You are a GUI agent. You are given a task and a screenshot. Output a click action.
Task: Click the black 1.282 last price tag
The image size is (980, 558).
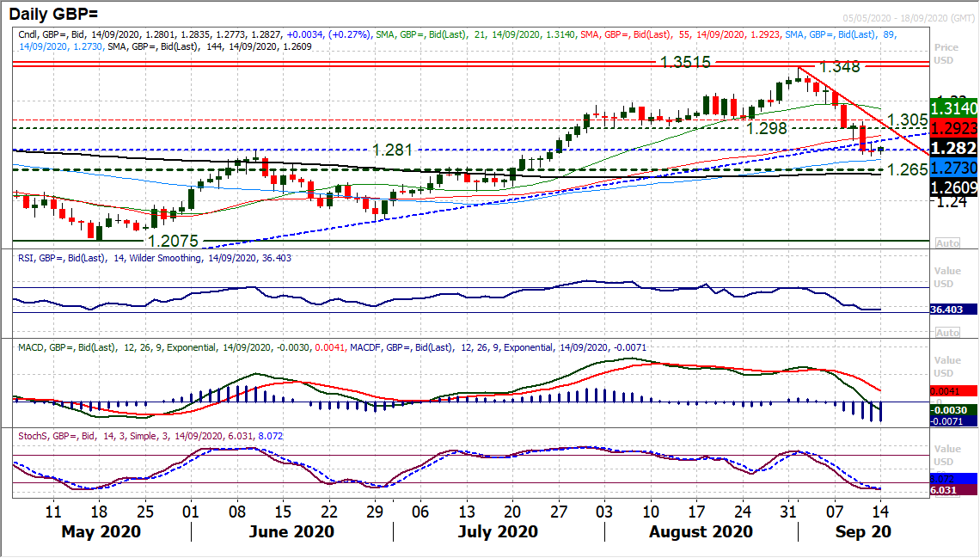(955, 147)
